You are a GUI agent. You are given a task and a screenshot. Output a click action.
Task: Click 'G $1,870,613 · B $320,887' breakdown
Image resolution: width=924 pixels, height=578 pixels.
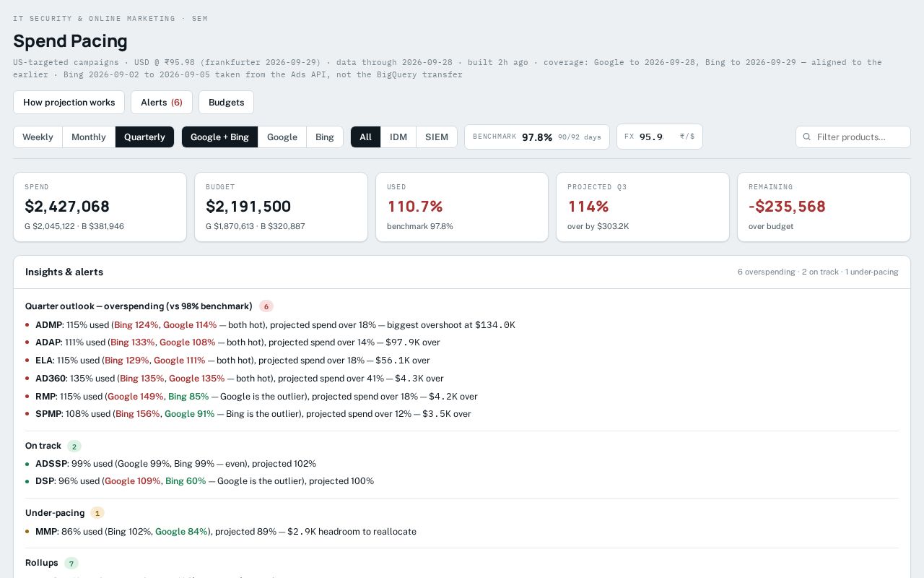pyautogui.click(x=256, y=226)
